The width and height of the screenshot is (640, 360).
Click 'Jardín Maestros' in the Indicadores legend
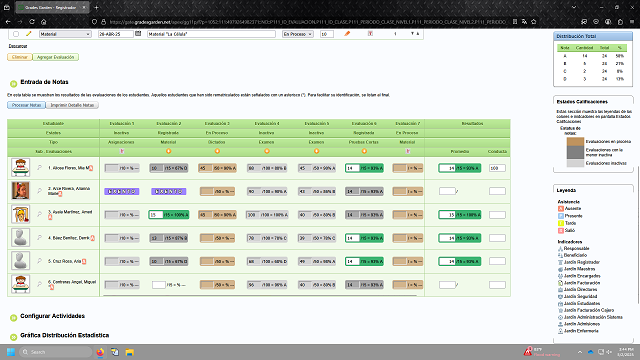click(579, 269)
